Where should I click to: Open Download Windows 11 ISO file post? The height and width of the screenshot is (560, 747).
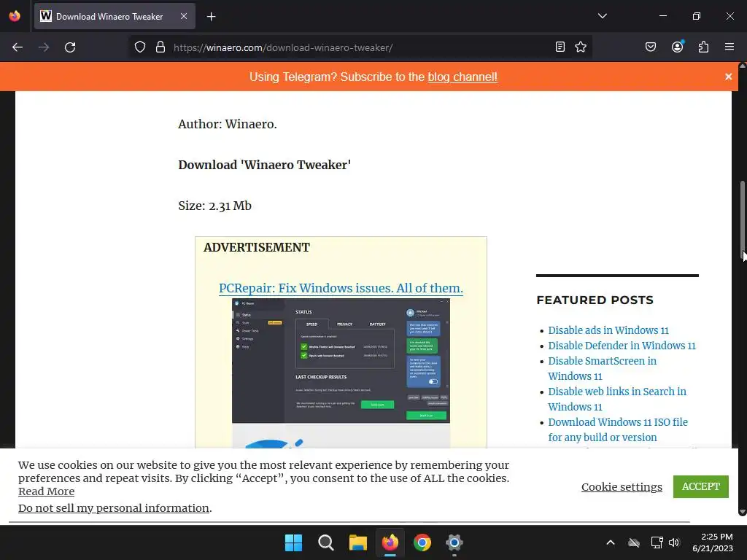pos(618,429)
